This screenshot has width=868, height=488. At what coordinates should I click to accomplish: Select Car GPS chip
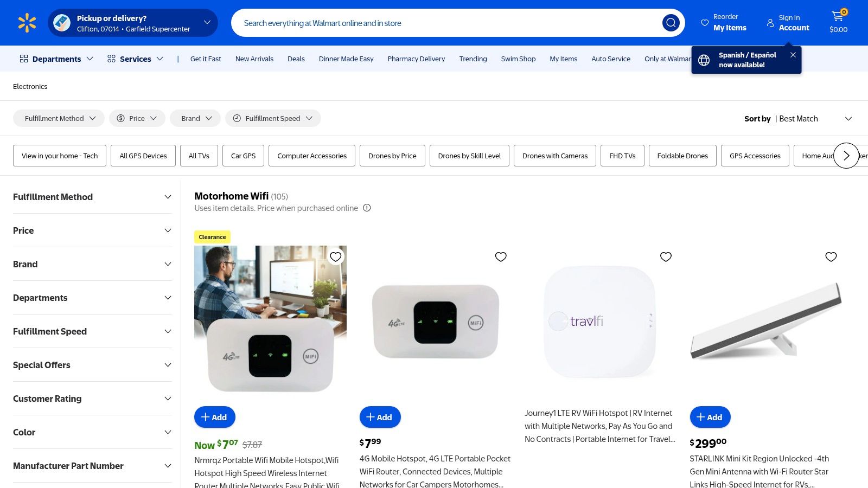point(243,156)
